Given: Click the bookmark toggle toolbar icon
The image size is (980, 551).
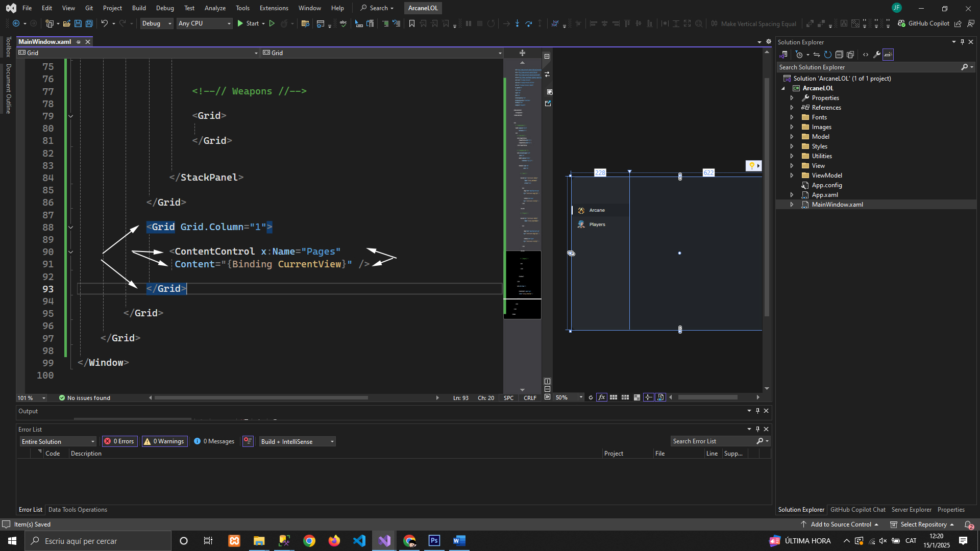Looking at the screenshot, I should tap(412, 23).
